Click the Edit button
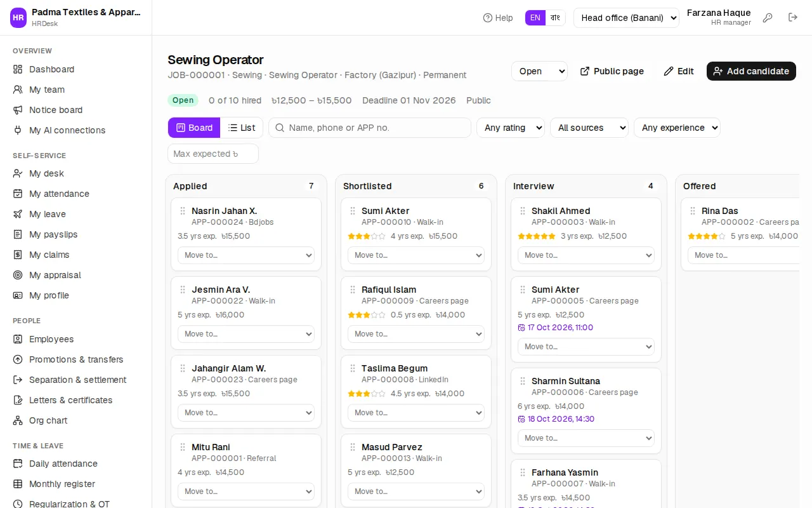Image resolution: width=812 pixels, height=508 pixels. (679, 71)
